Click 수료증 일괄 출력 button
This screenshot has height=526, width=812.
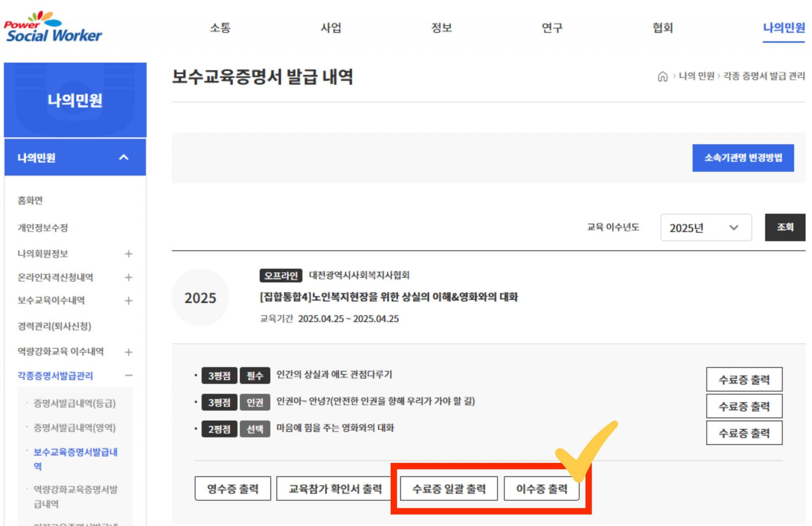coord(448,489)
